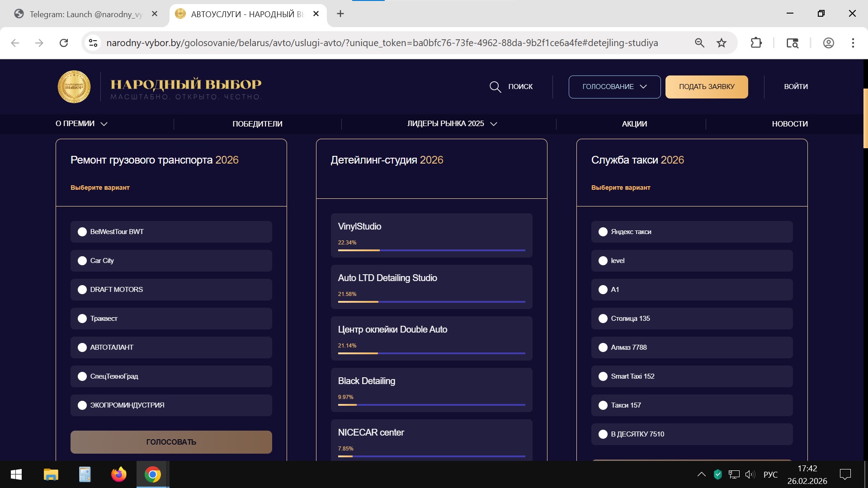
Task: Reload the page with the refresh icon
Action: tap(64, 43)
